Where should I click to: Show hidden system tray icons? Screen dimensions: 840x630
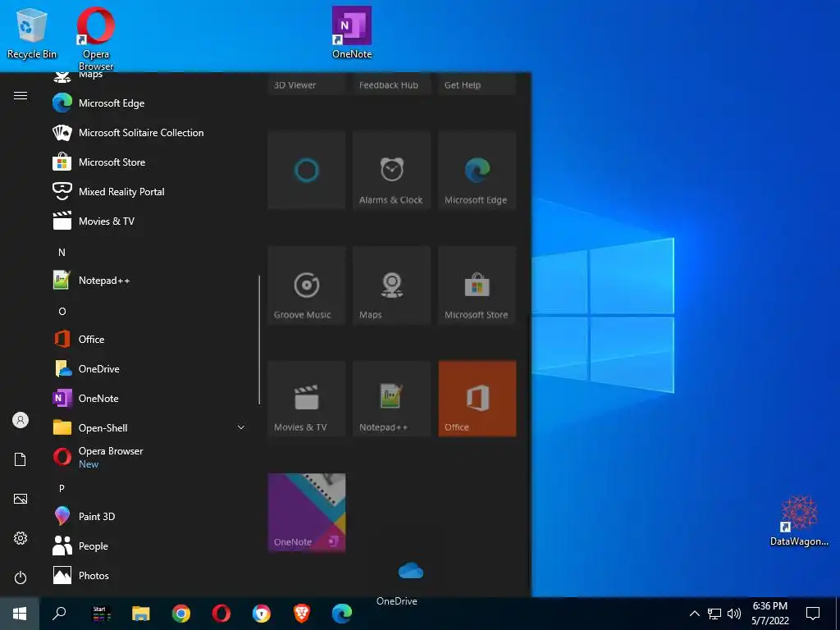coord(694,614)
